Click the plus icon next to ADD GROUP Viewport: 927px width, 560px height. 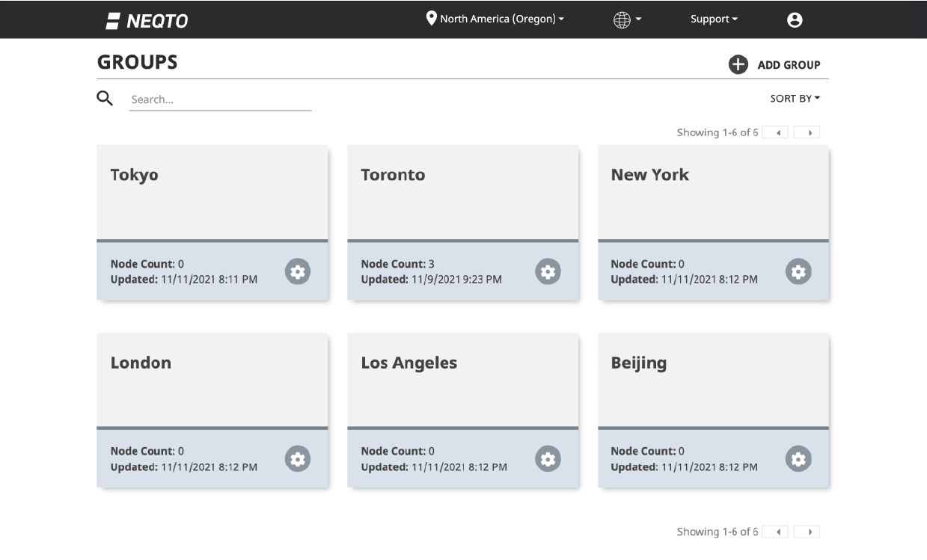[738, 65]
